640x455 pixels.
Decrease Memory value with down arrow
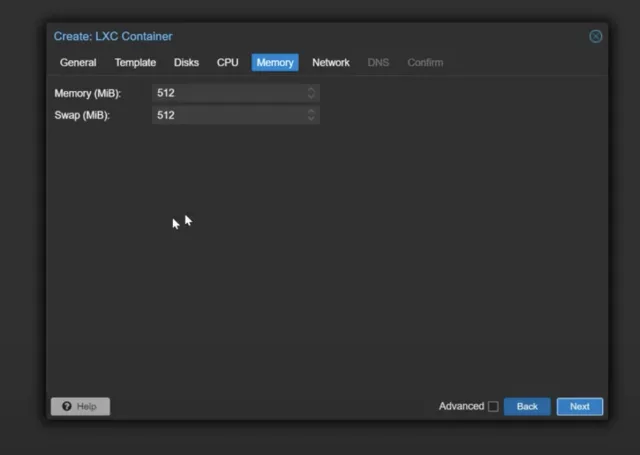311,97
